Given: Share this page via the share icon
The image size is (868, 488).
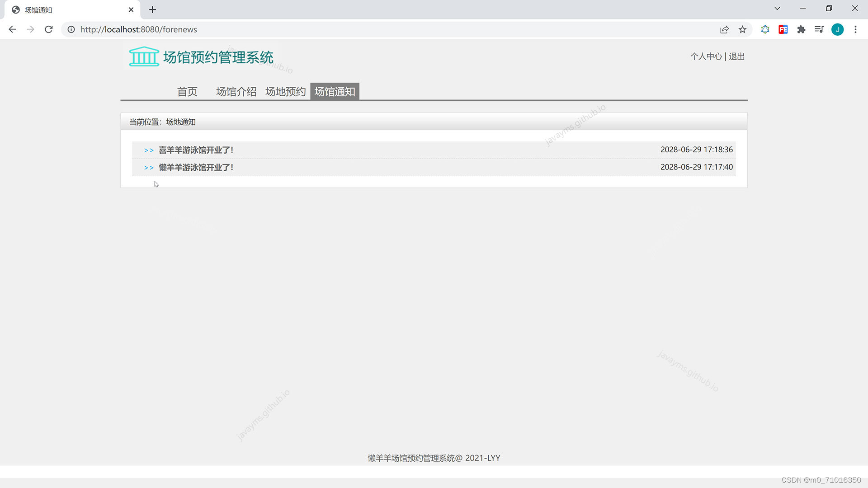Looking at the screenshot, I should point(724,29).
